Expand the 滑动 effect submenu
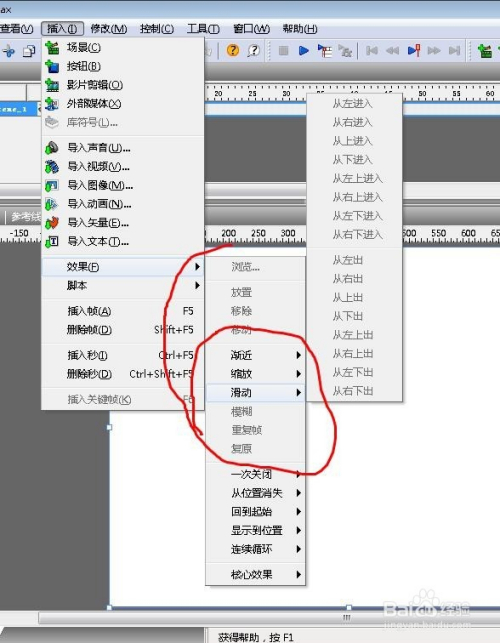 256,393
